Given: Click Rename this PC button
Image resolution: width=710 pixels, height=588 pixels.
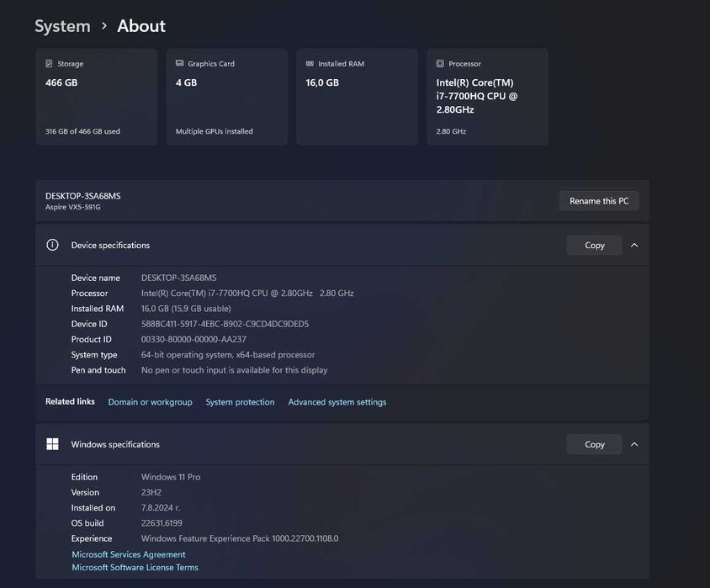Looking at the screenshot, I should click(599, 200).
